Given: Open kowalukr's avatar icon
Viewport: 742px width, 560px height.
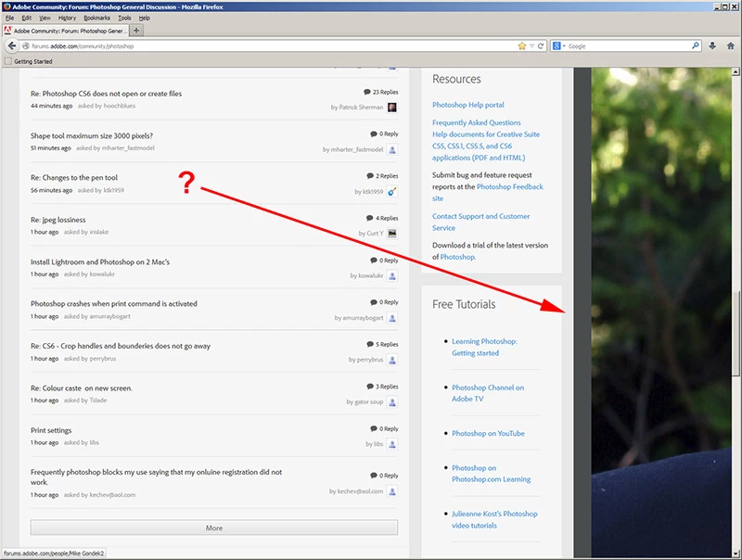Looking at the screenshot, I should tap(391, 275).
